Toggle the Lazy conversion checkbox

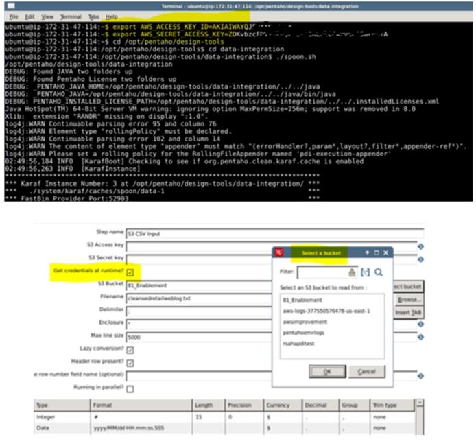[x=130, y=350]
